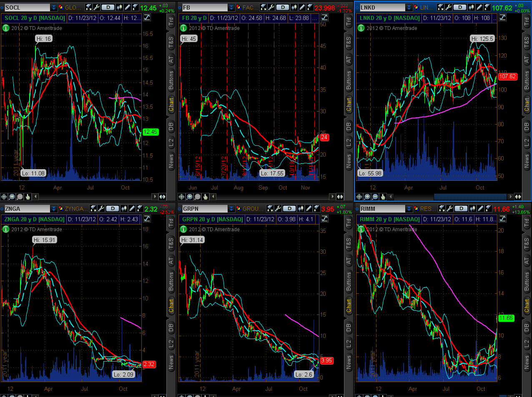Click the green info icon on SOCL chart

click(6, 28)
